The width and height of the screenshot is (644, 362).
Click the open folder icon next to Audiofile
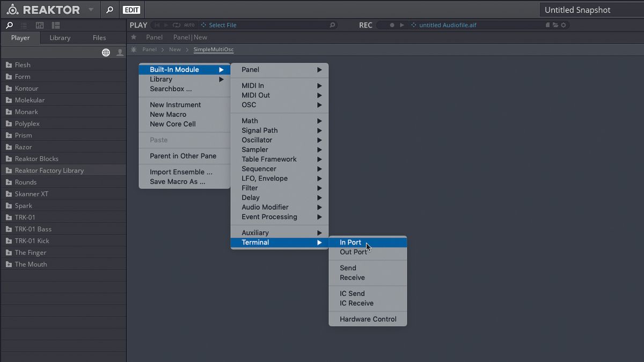coord(555,25)
